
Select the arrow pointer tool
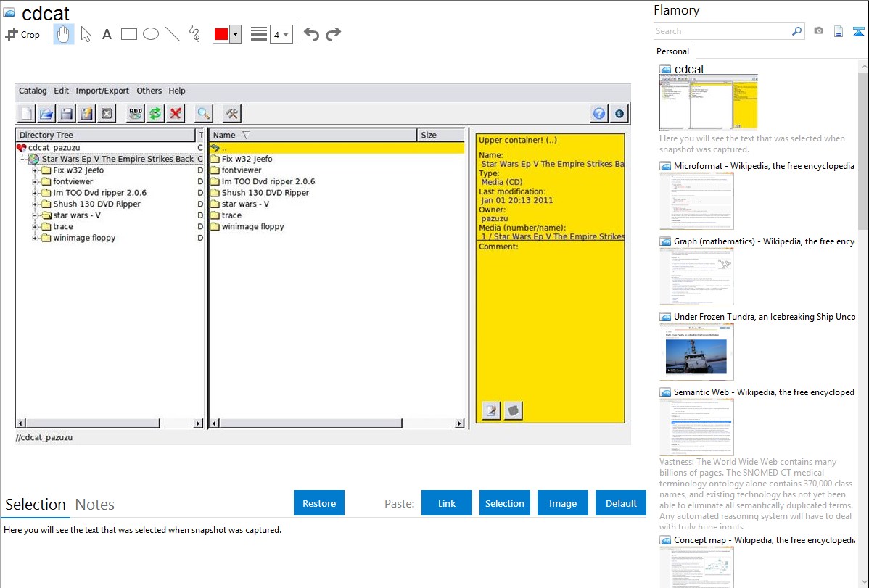point(86,34)
